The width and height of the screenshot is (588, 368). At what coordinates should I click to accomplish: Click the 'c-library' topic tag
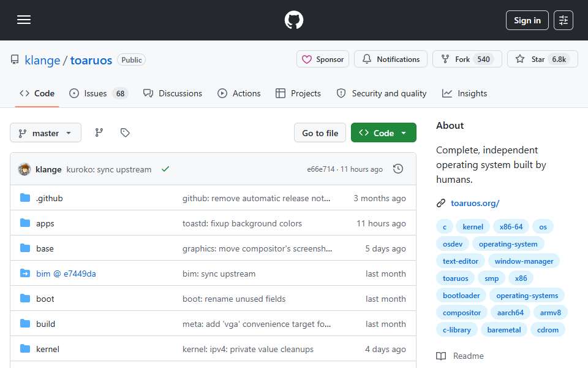click(x=457, y=330)
